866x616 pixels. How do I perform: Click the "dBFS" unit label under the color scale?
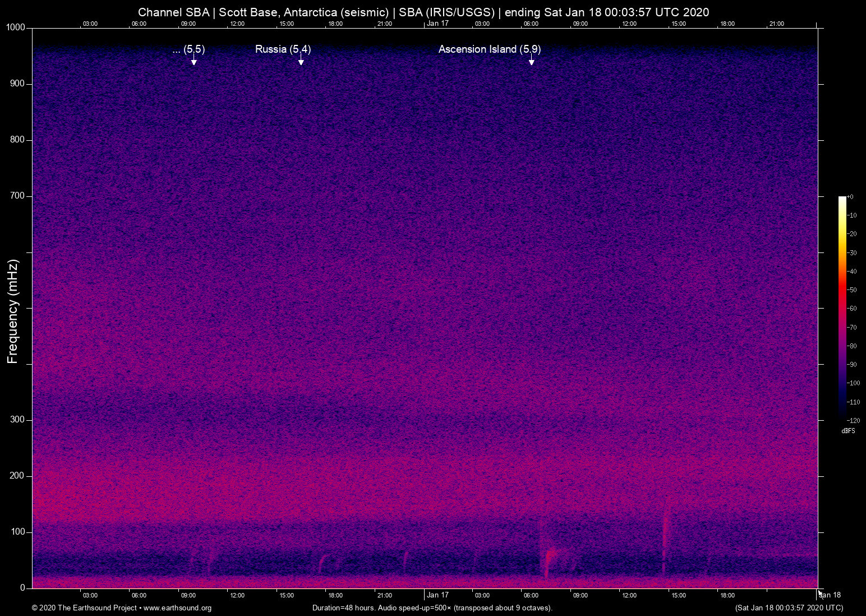pyautogui.click(x=848, y=431)
